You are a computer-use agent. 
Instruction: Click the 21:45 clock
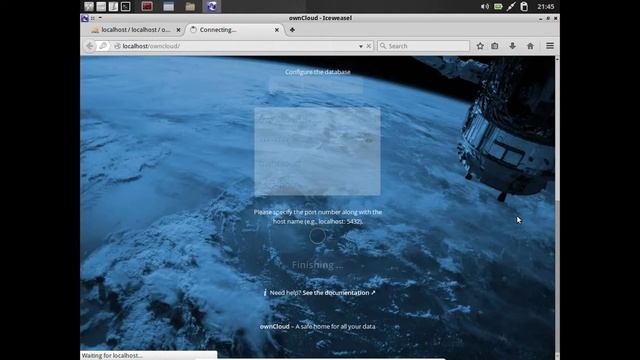coord(546,7)
